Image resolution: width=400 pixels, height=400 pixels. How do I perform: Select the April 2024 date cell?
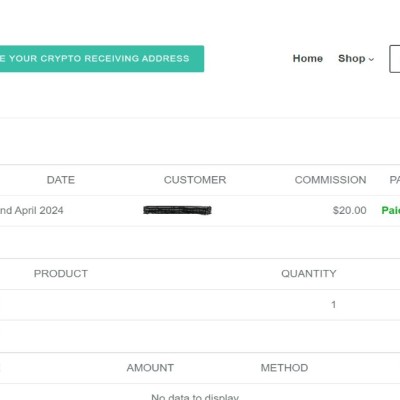point(32,210)
